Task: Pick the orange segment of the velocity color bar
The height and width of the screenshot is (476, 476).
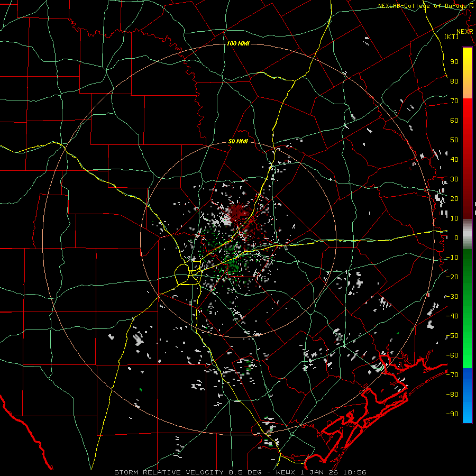Action: click(x=467, y=90)
